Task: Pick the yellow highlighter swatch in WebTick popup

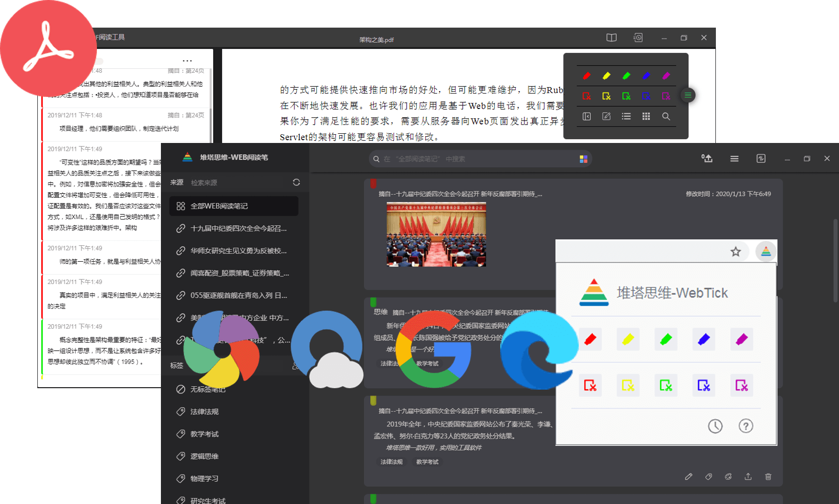Action: pyautogui.click(x=628, y=339)
